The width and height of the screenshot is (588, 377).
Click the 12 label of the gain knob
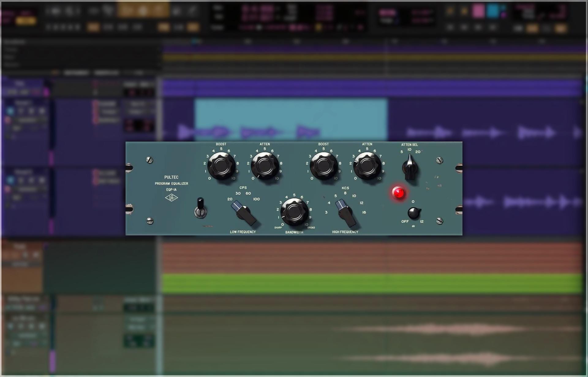pyautogui.click(x=422, y=221)
